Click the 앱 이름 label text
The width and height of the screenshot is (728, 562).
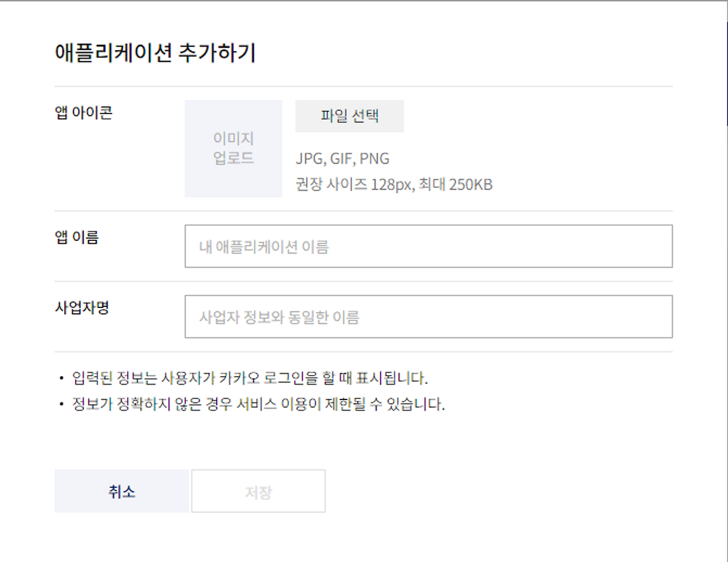tap(77, 237)
